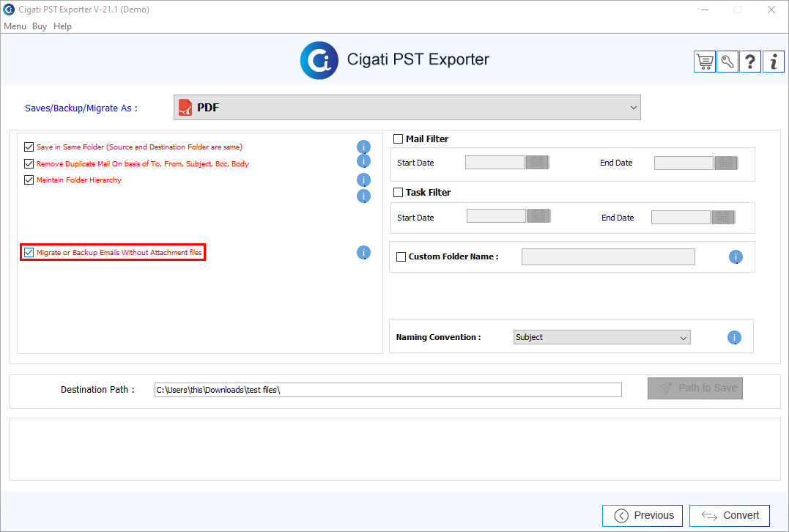Click the Previous button

coord(642,515)
